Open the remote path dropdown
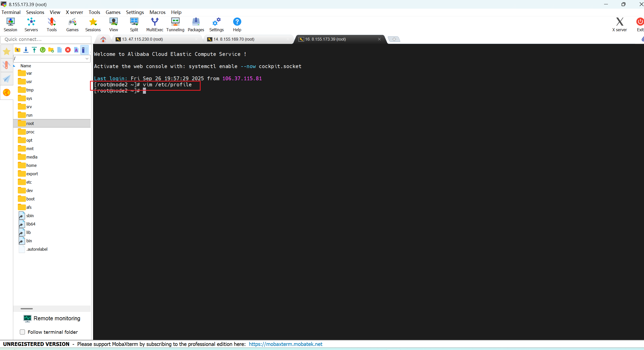Image resolution: width=644 pixels, height=350 pixels. tap(87, 59)
